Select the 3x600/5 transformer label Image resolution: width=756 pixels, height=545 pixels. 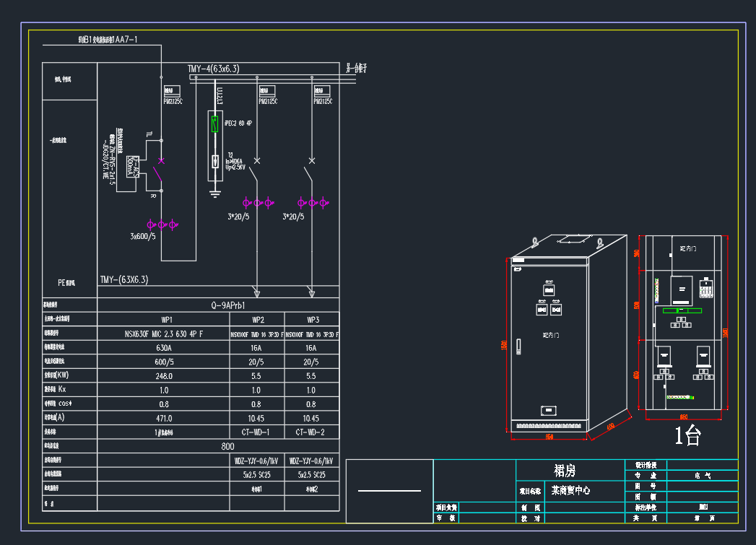coord(143,237)
